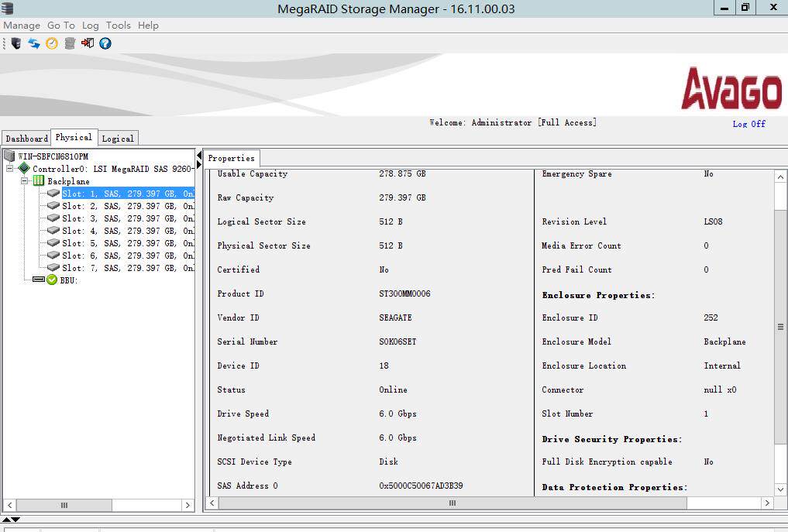Select Slot 4 SAS drive row
788x532 pixels.
pos(128,231)
